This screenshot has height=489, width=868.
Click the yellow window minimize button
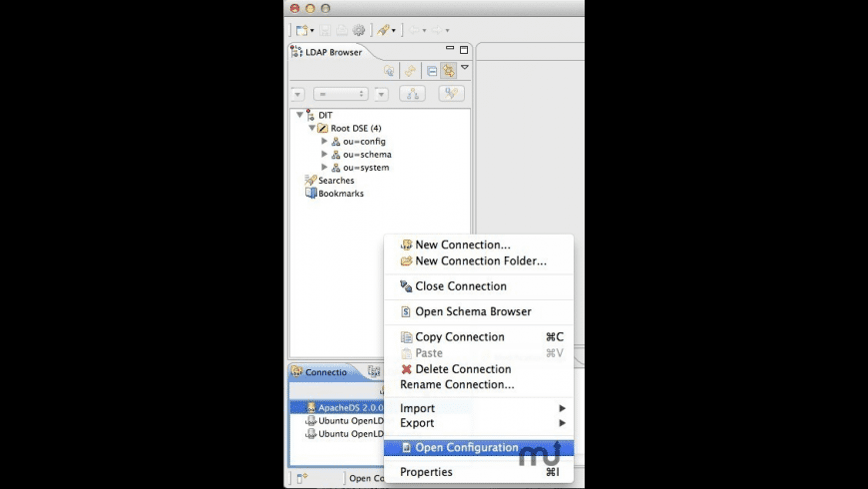click(x=310, y=8)
